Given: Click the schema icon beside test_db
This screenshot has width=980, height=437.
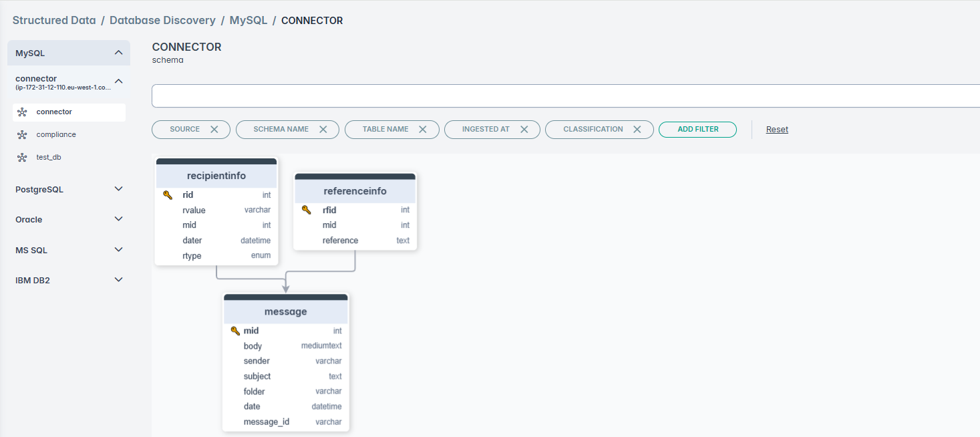Looking at the screenshot, I should click(22, 158).
